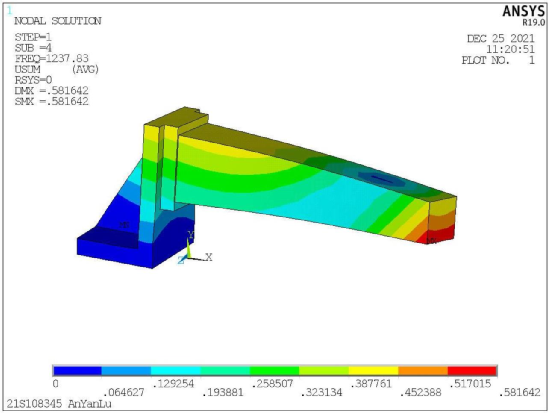The width and height of the screenshot is (550, 414).
Task: Click the legend value .452388
Action: pos(421,392)
